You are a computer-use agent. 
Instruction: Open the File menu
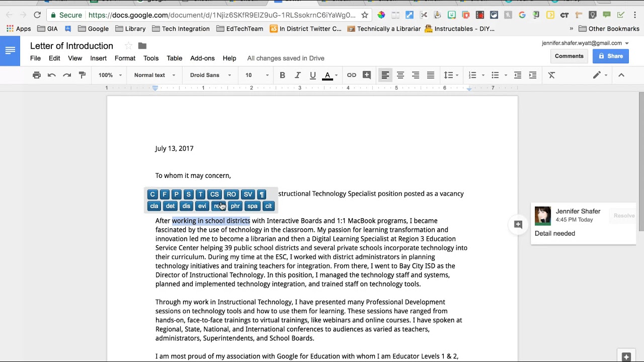coord(35,58)
